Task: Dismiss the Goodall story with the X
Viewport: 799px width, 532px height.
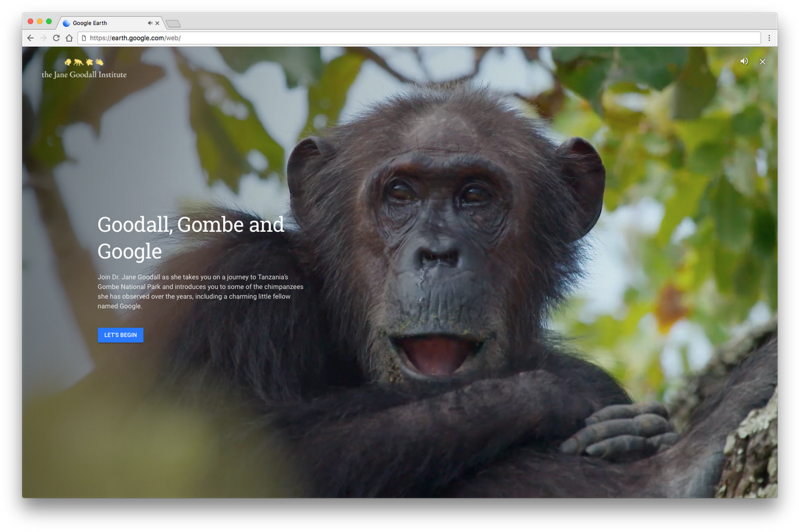Action: [762, 62]
